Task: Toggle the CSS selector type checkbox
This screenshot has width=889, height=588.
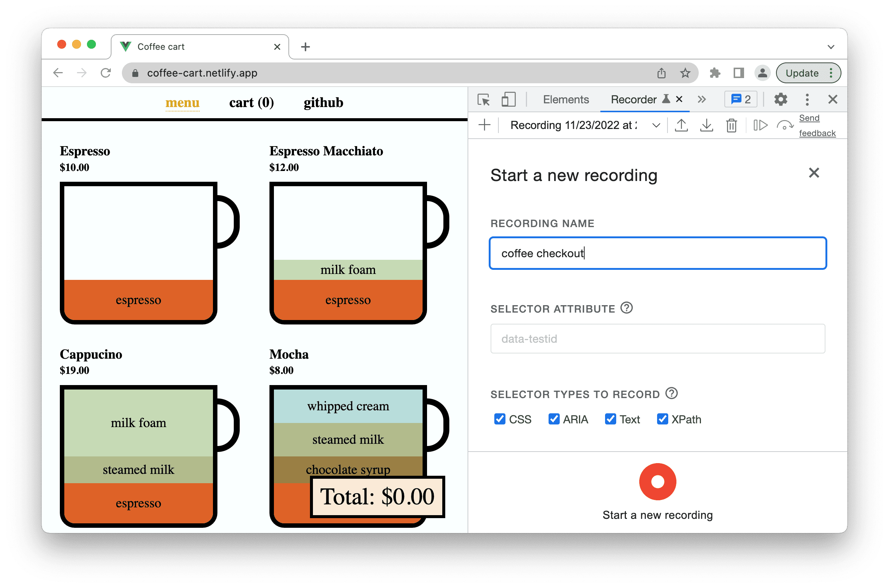Action: click(499, 417)
